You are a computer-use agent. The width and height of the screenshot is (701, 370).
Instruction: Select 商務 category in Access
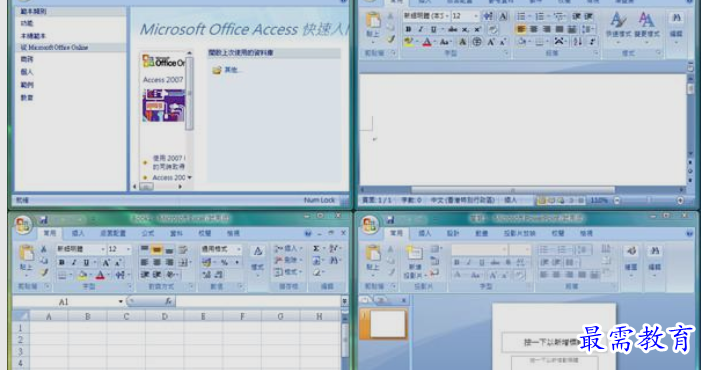[27, 59]
